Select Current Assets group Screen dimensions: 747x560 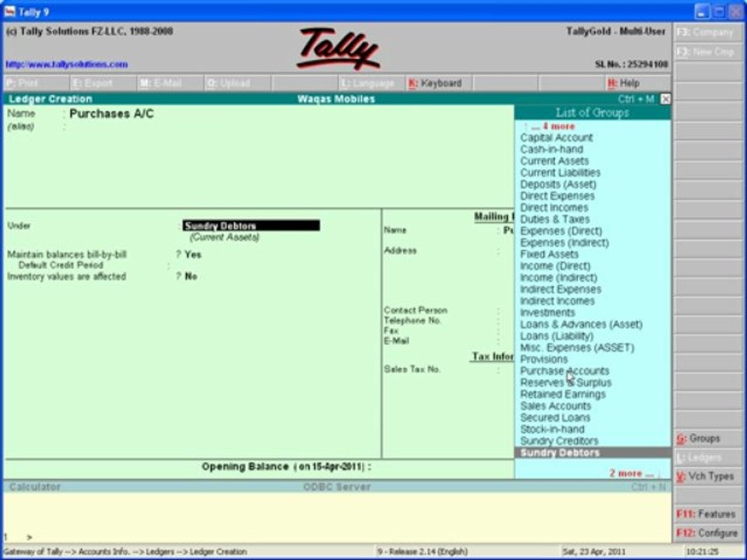(555, 161)
